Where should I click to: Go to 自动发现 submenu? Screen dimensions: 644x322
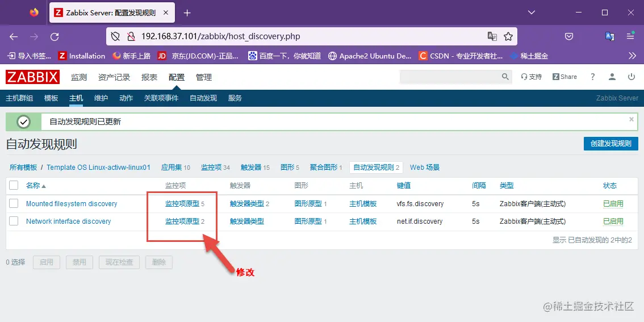tap(203, 98)
